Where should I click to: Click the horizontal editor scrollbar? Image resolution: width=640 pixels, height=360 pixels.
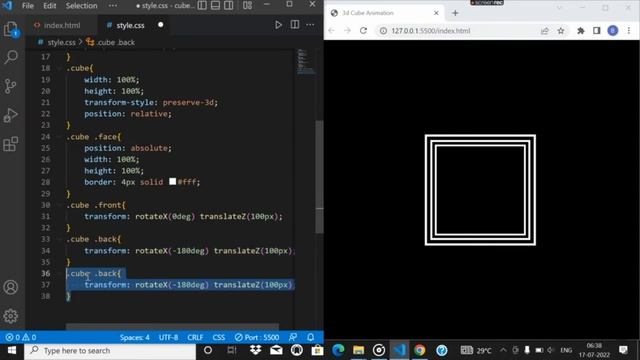tap(172, 327)
